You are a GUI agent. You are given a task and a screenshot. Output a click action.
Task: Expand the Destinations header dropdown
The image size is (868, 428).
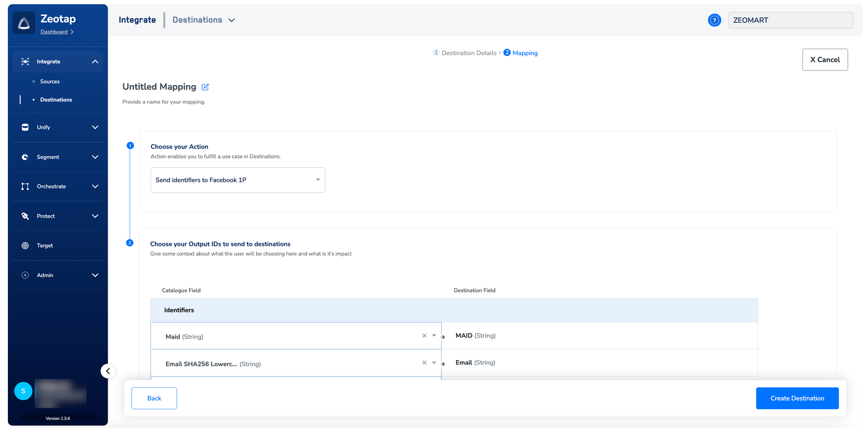231,20
